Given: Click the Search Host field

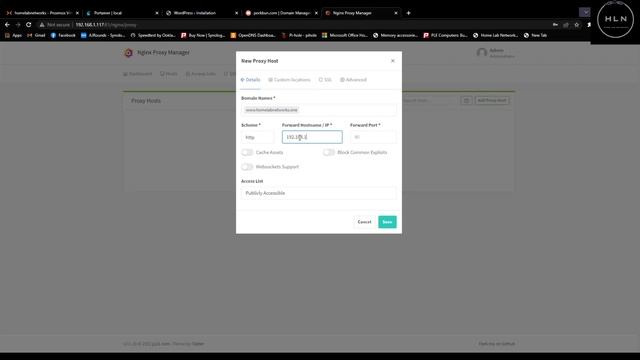Looking at the screenshot, I should coord(429,100).
